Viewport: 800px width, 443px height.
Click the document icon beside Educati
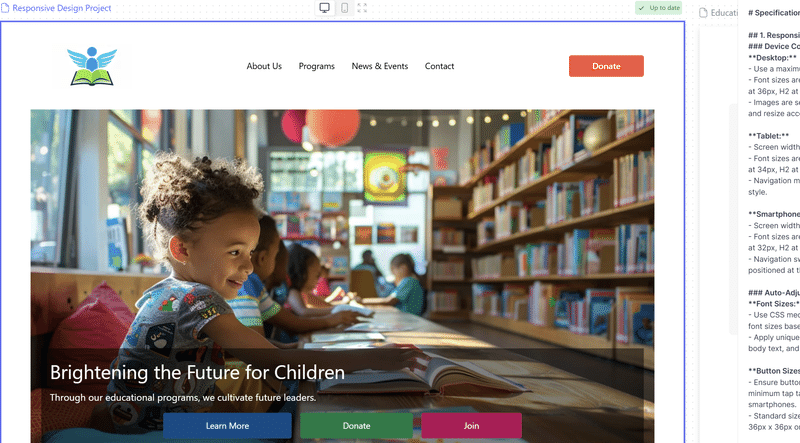(x=703, y=13)
